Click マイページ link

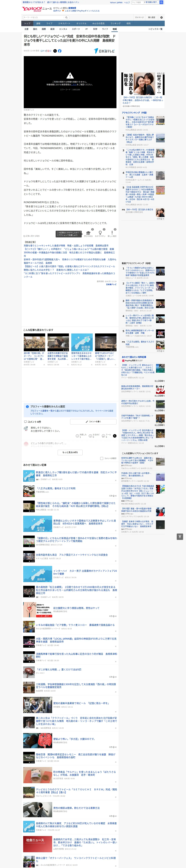tap(139, 18)
